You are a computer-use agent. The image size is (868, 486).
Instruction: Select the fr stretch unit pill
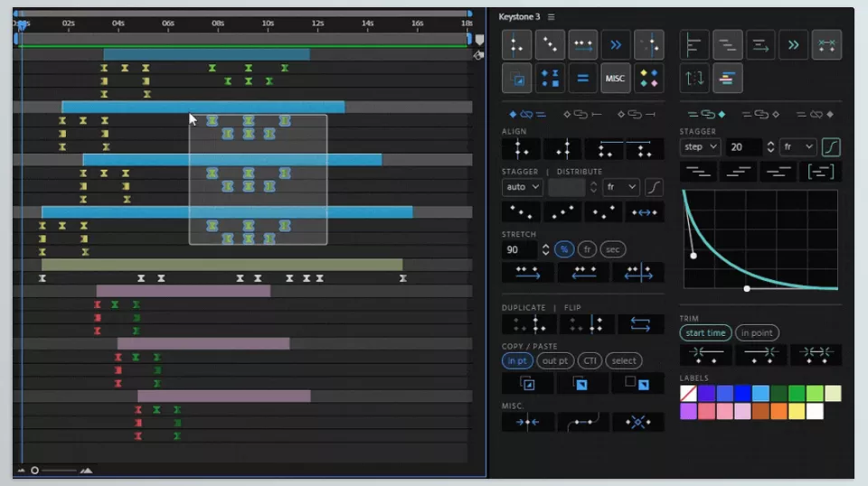click(587, 249)
